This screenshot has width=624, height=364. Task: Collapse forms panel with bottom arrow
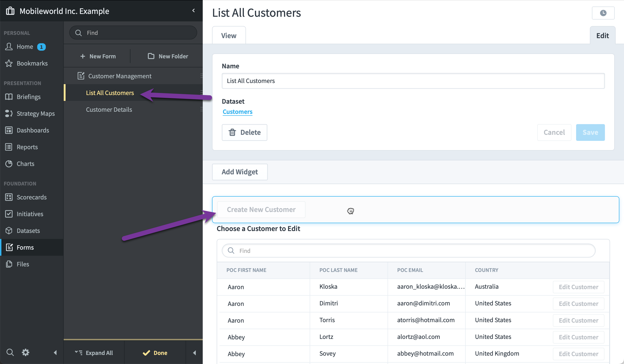pyautogui.click(x=194, y=353)
